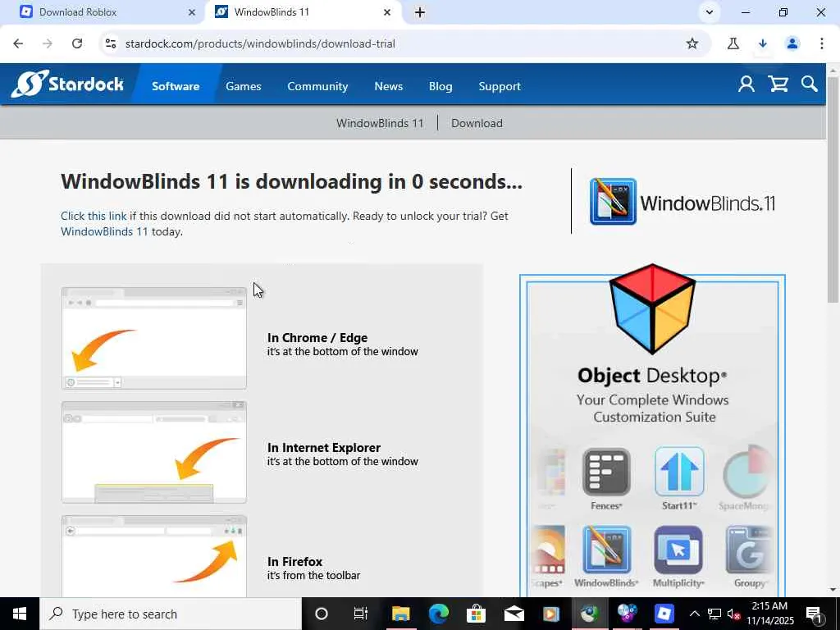Viewport: 840px width, 630px height.
Task: Open WindowBlinds 11 sub-navigation link
Action: (x=380, y=123)
